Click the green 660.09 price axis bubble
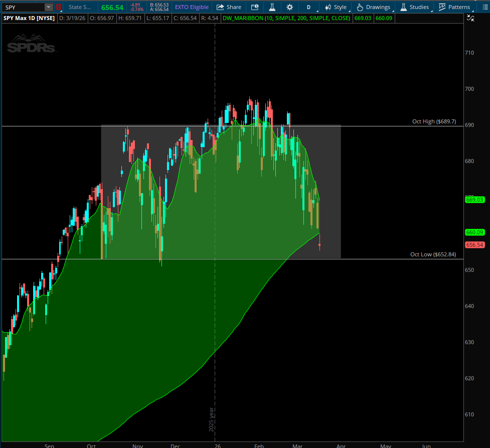The image size is (490, 448). (x=474, y=232)
